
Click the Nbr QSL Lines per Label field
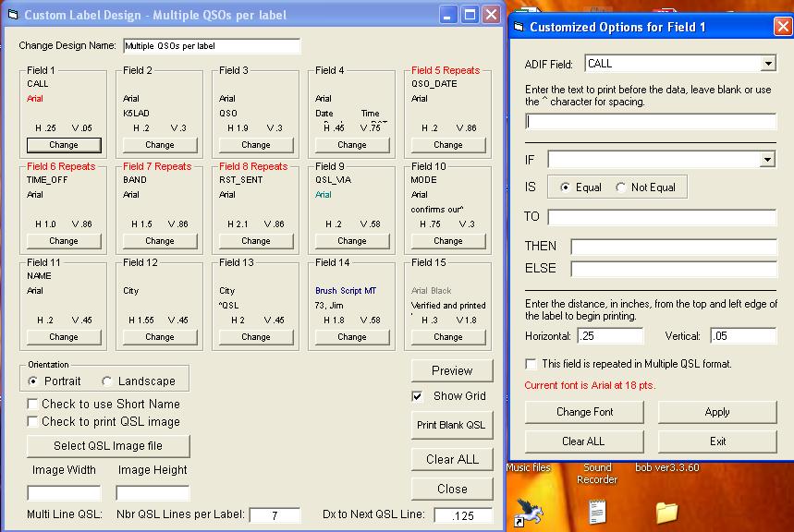(275, 515)
